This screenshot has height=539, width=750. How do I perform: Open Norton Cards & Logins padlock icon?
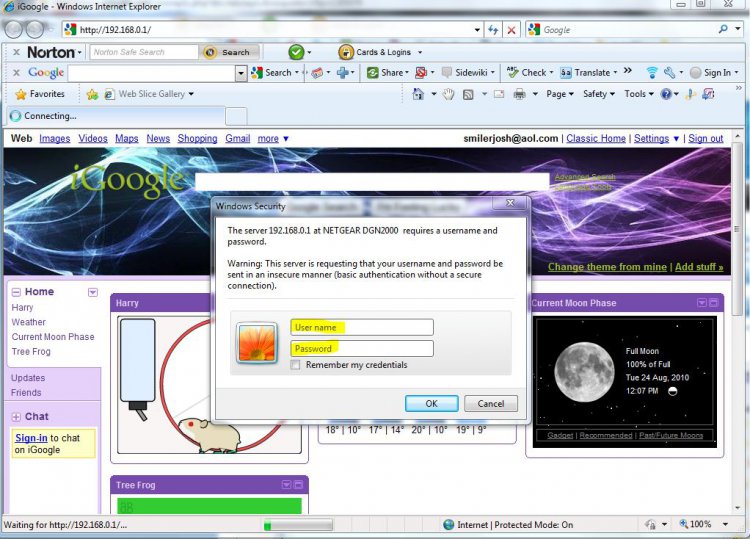(345, 52)
